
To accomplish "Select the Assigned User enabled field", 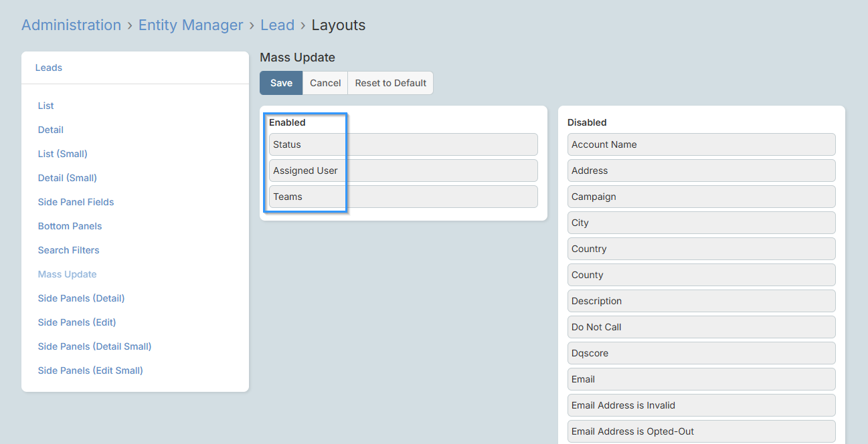I will point(403,171).
